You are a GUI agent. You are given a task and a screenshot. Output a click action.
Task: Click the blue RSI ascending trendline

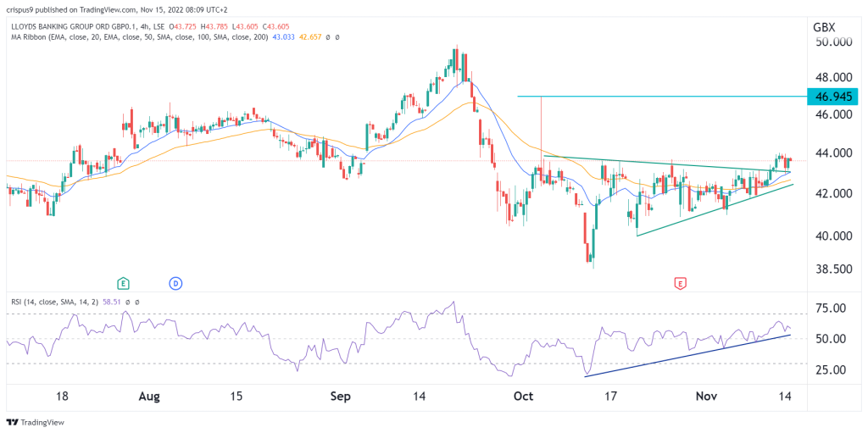[x=687, y=356]
